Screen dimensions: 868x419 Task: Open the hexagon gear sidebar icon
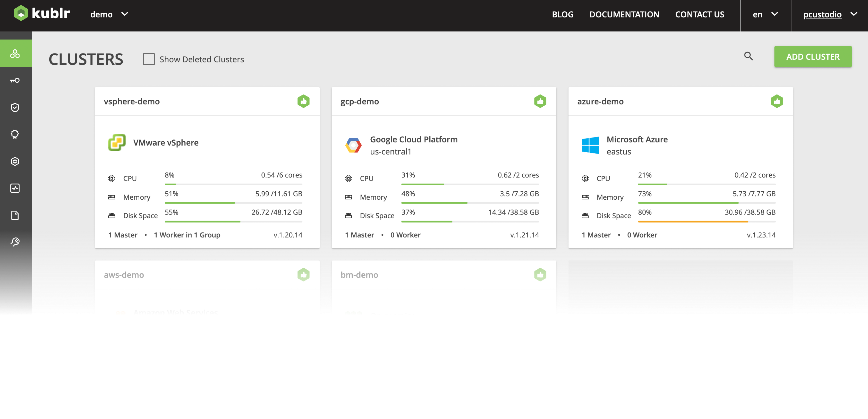coord(15,161)
